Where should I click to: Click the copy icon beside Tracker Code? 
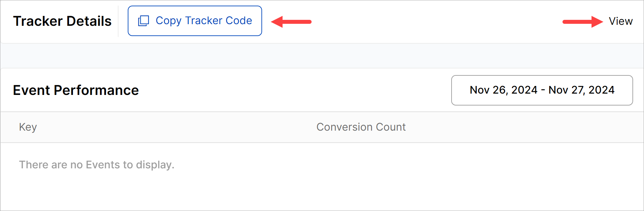coord(144,21)
